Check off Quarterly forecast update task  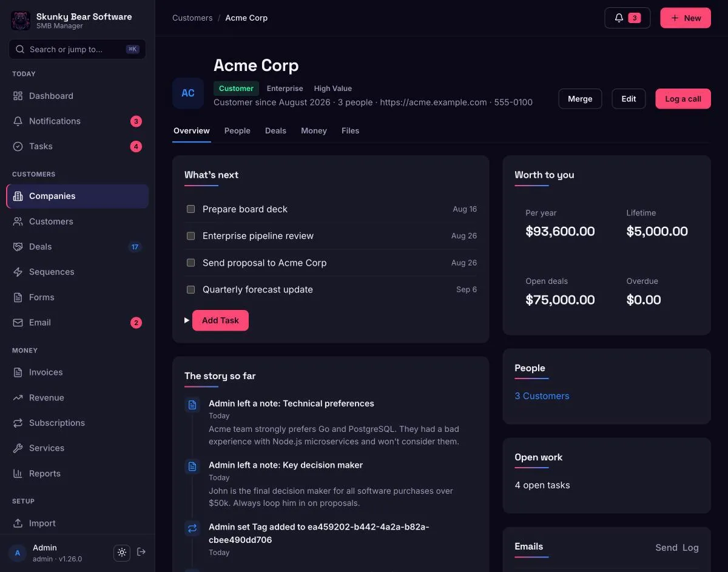pyautogui.click(x=190, y=290)
